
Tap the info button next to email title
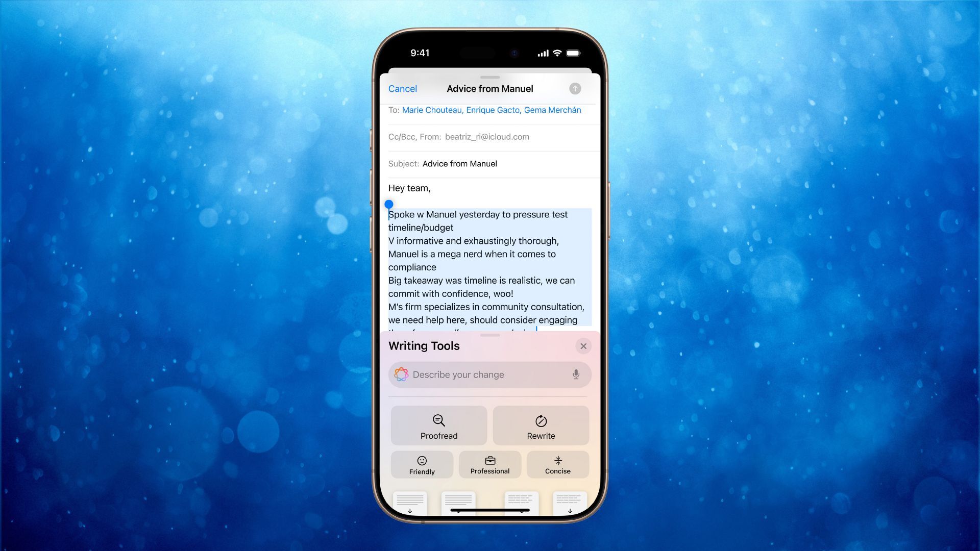[575, 88]
